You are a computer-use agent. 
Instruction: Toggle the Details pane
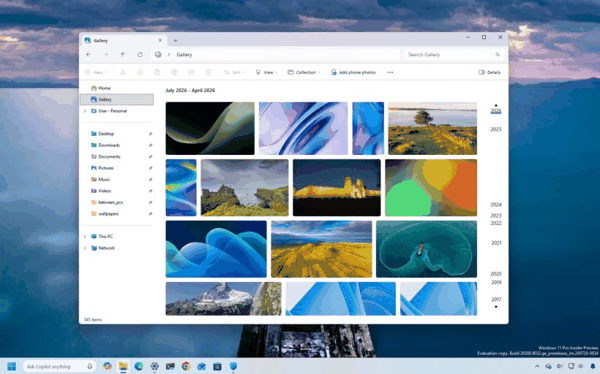[489, 72]
